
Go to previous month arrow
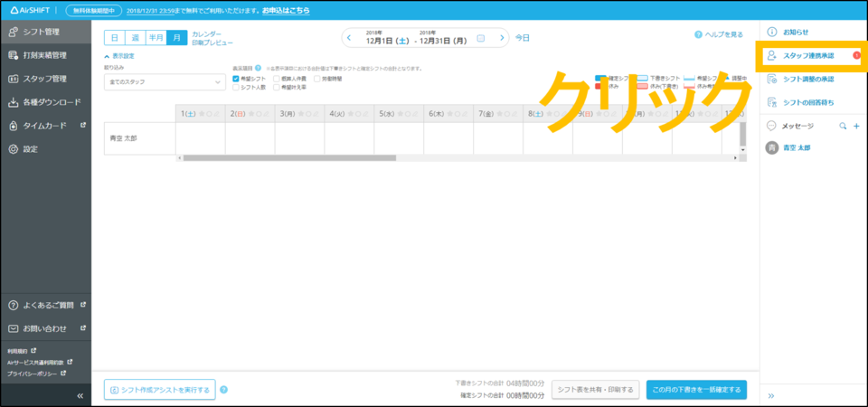coord(349,38)
